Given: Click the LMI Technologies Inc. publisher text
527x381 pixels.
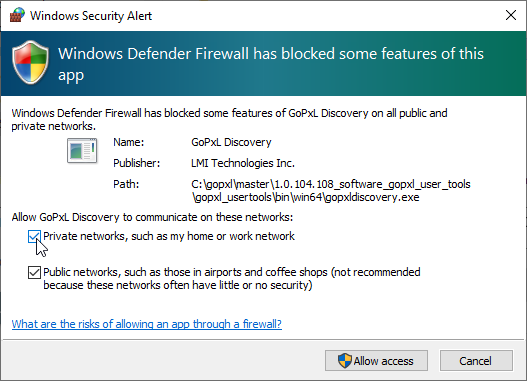Looking at the screenshot, I should coord(243,163).
